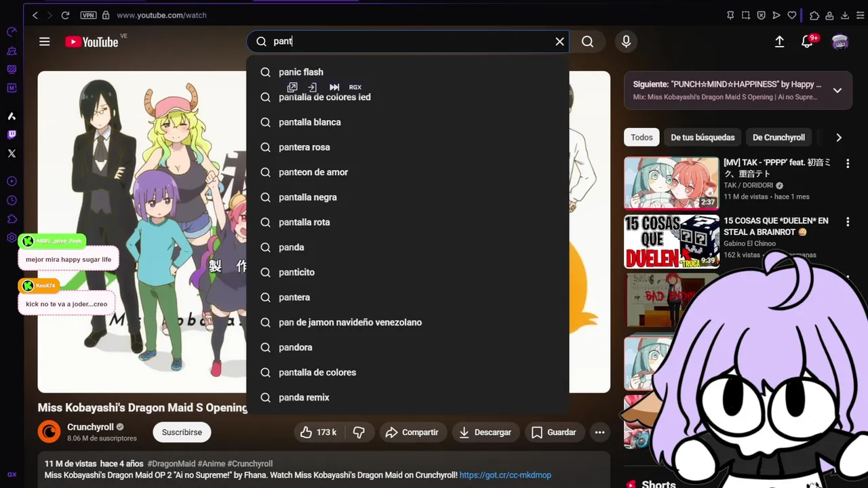Submit search with magnifier button
868x488 pixels.
588,41
